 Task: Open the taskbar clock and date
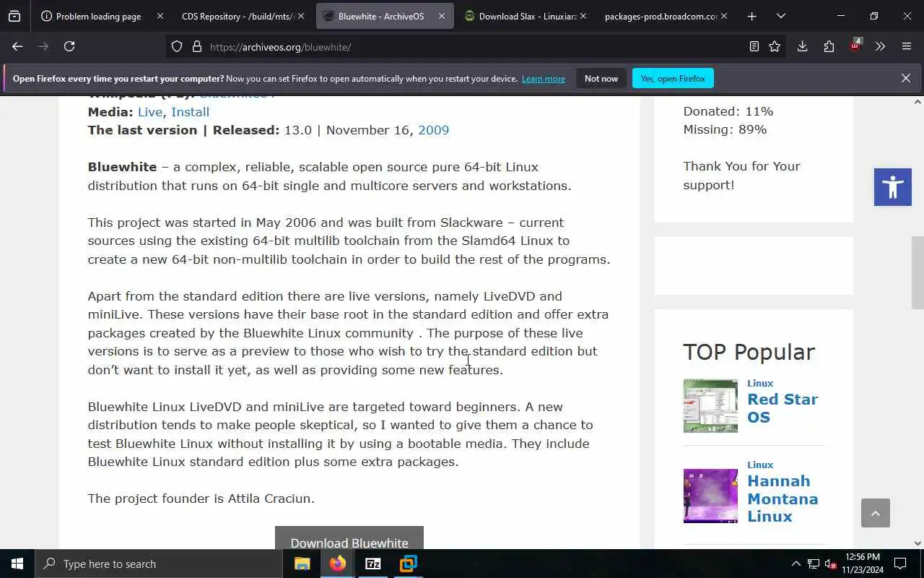[862, 564]
